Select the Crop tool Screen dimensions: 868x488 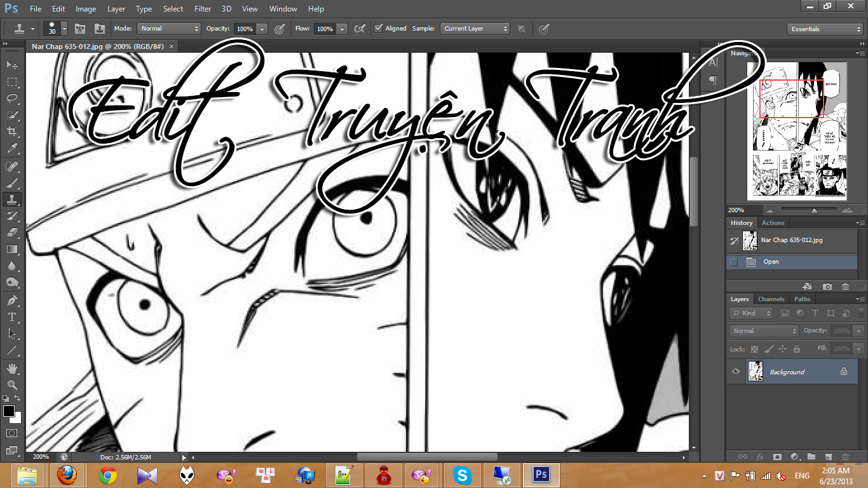(x=12, y=132)
